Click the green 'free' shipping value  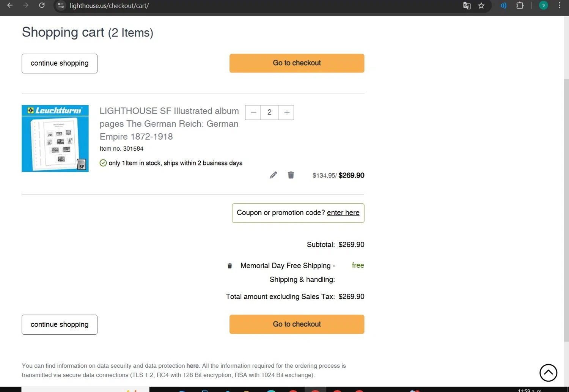(358, 265)
